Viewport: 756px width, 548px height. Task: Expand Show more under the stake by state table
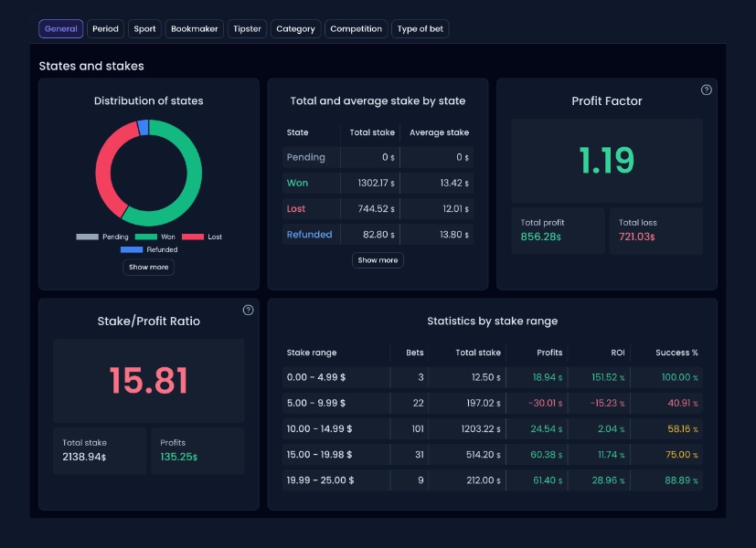tap(378, 260)
